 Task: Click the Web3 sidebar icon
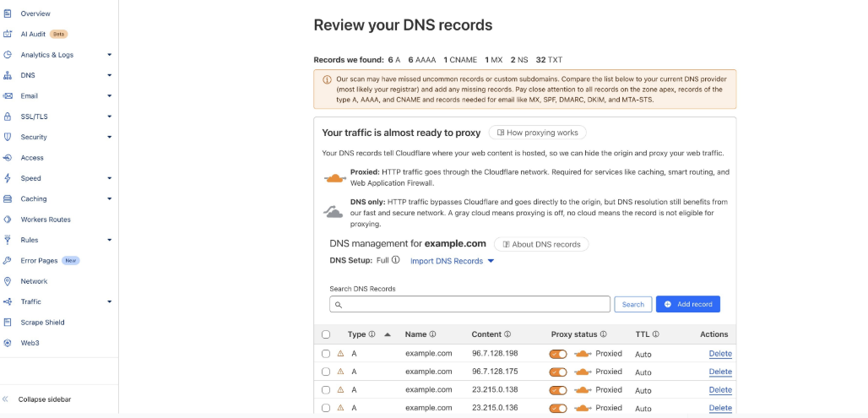8,343
